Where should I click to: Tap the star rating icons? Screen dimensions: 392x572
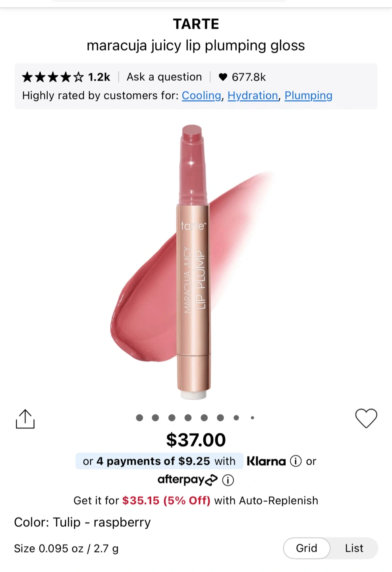pos(52,77)
